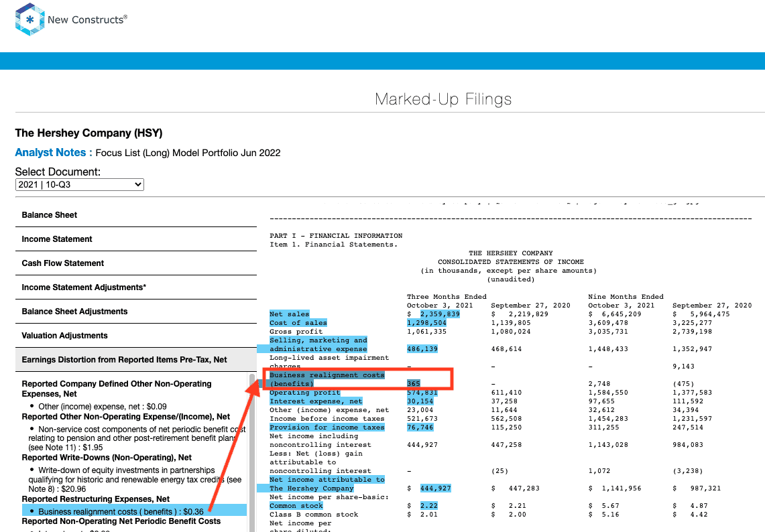Click the highlighted Common stock label

(296, 506)
